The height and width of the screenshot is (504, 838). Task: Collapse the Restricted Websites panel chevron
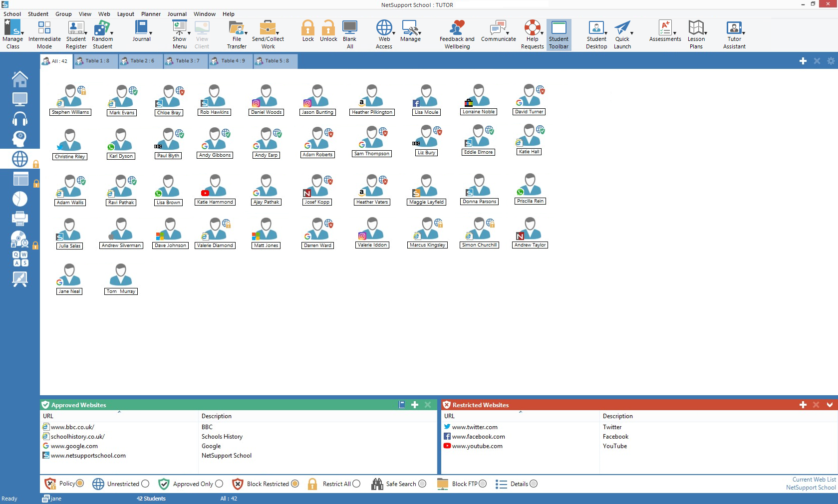click(830, 405)
